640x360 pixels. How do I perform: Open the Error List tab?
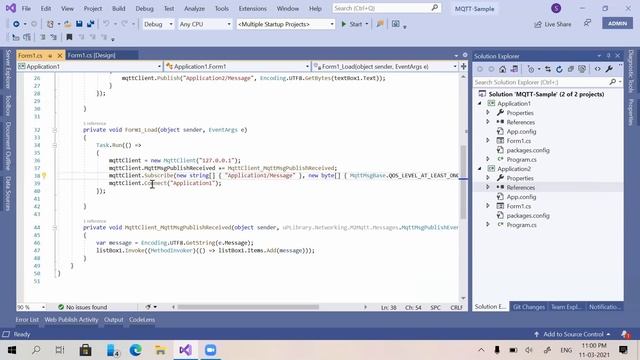[x=27, y=320]
